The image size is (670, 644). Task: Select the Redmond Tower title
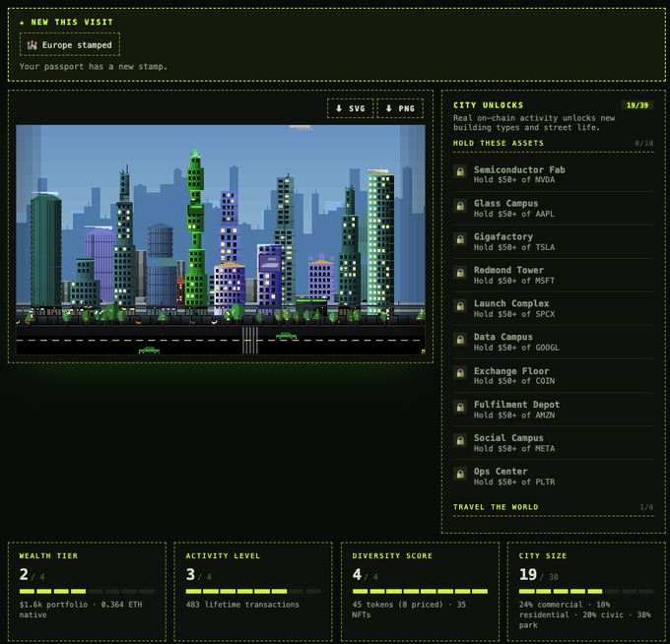508,270
